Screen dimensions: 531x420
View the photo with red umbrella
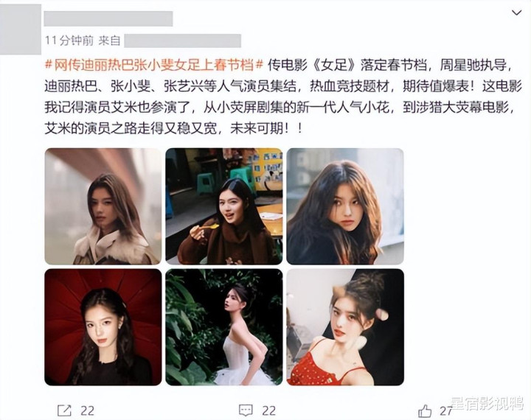pos(103,327)
